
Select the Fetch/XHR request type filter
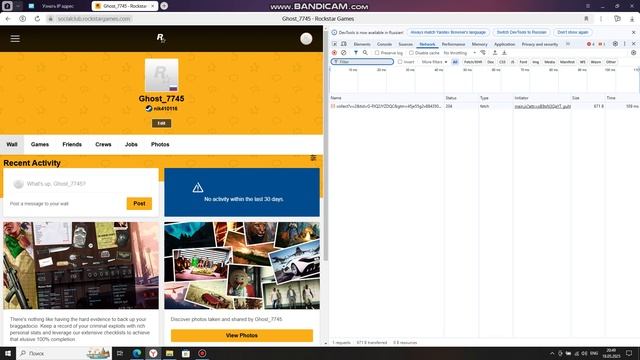(x=473, y=62)
